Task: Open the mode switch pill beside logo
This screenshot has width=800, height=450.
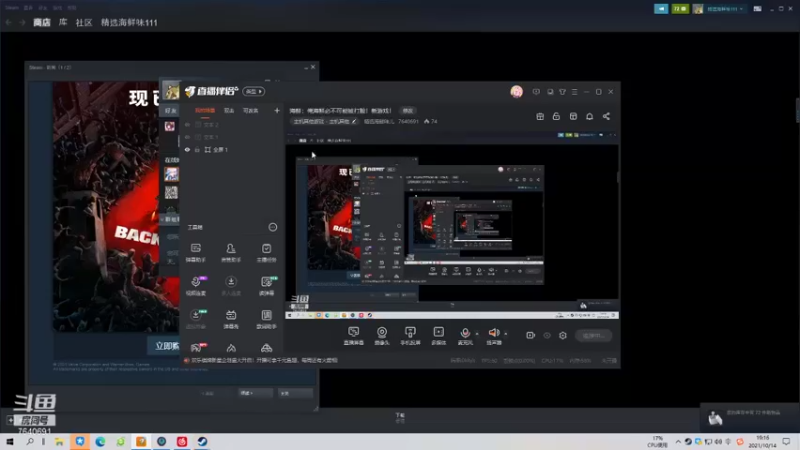Action: pyautogui.click(x=254, y=91)
